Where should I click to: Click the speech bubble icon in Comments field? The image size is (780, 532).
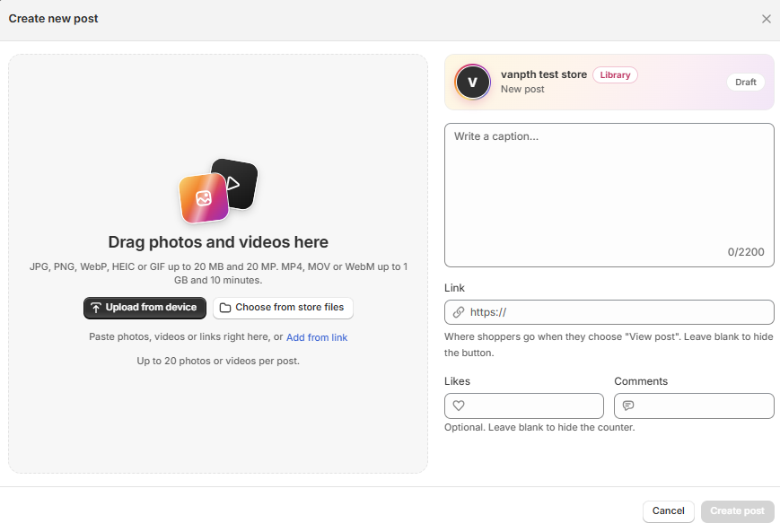[x=628, y=406]
